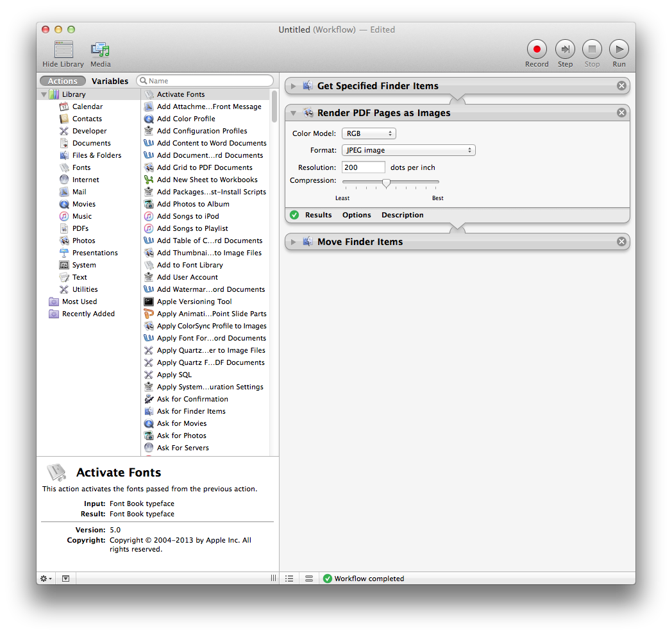Select the PDFs category in the sidebar
672x635 pixels.
click(x=80, y=228)
